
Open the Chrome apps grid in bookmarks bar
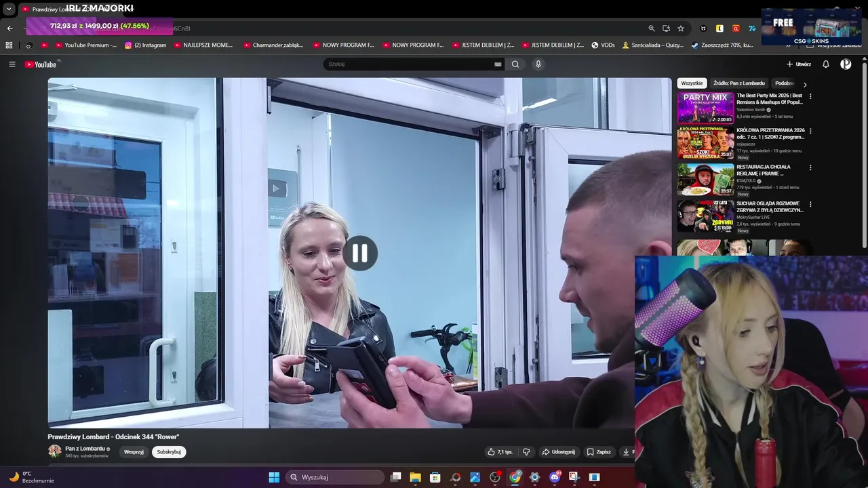coord(9,45)
